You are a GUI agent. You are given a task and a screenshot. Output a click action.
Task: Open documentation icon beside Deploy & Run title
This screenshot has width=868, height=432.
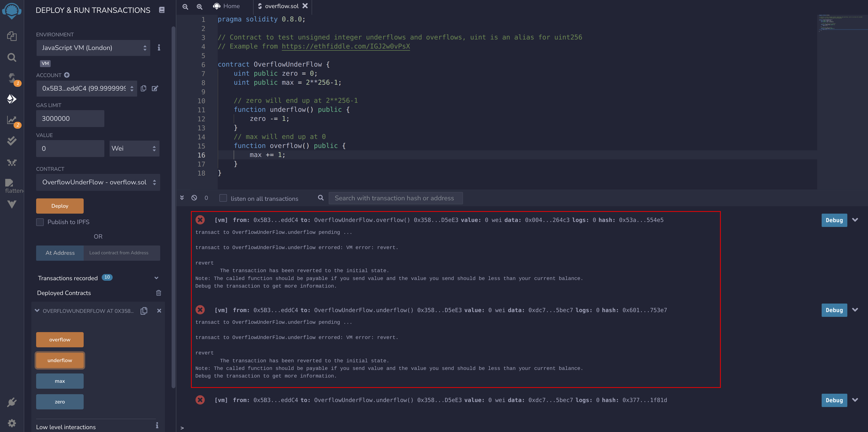click(162, 10)
